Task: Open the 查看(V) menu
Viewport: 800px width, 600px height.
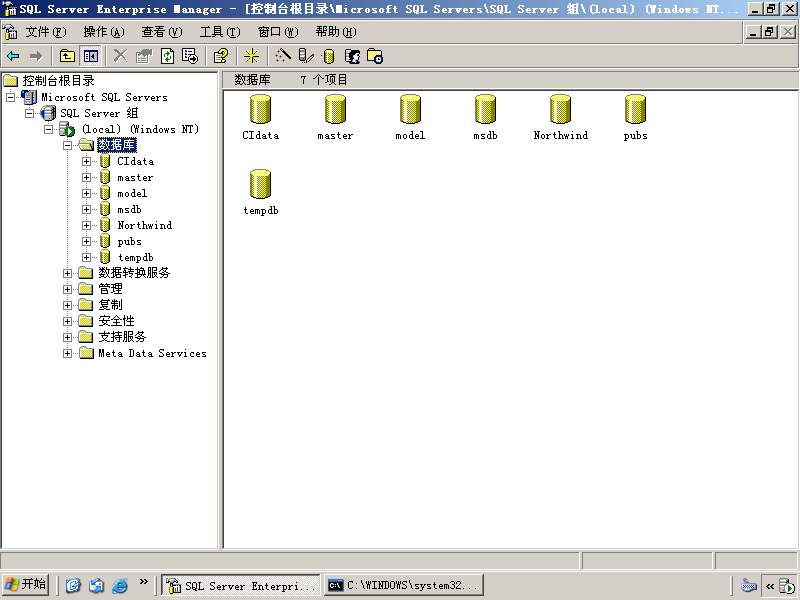Action: point(162,32)
